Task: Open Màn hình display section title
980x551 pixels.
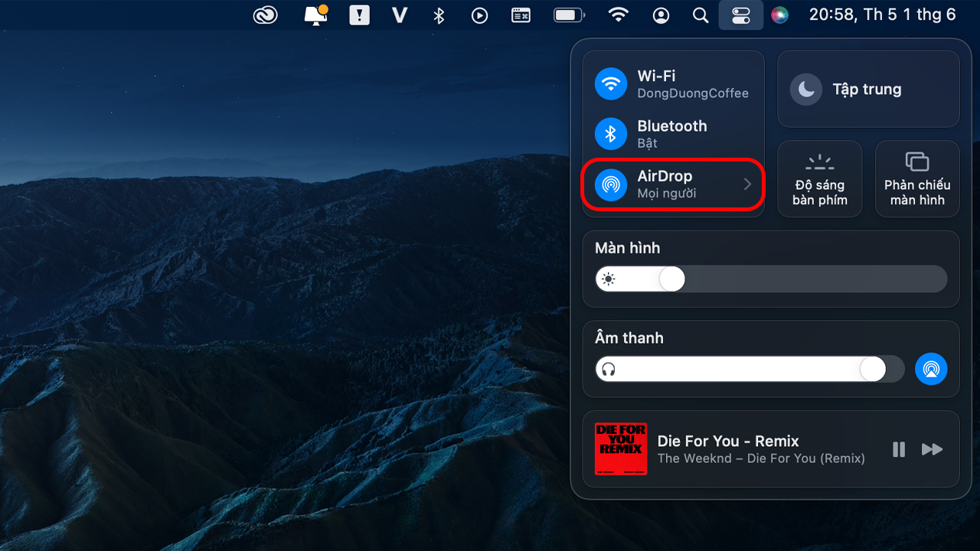Action: pos(628,248)
